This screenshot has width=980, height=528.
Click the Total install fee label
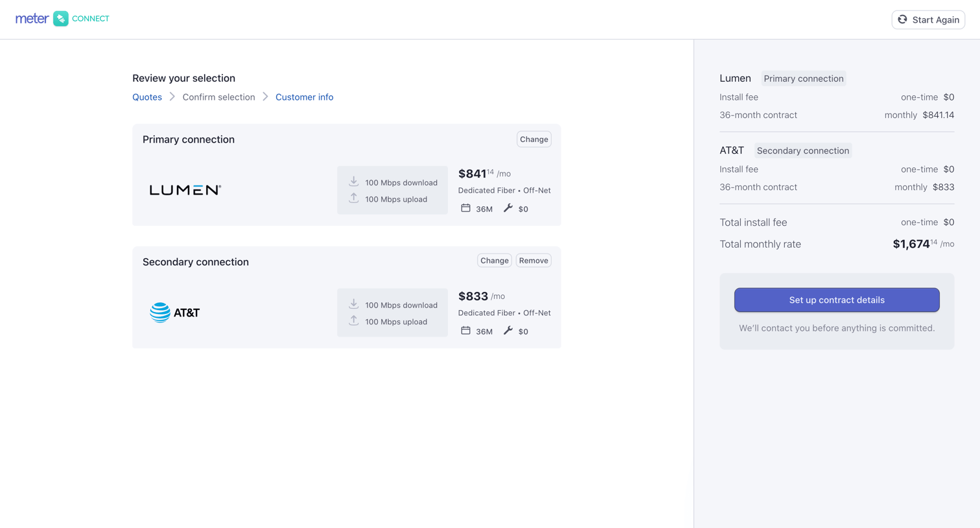[x=753, y=222]
